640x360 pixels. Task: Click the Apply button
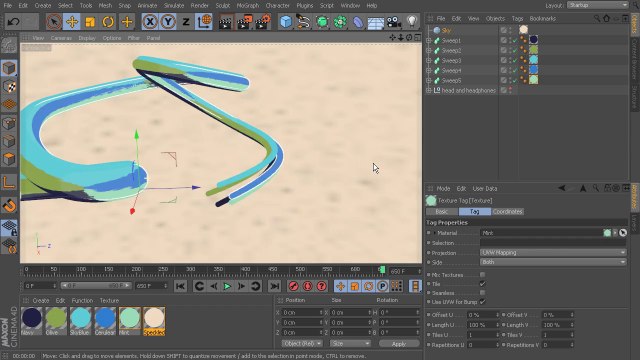pos(399,344)
